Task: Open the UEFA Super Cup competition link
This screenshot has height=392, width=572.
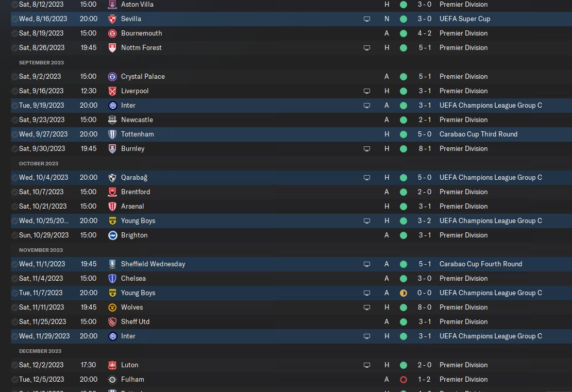Action: (465, 19)
